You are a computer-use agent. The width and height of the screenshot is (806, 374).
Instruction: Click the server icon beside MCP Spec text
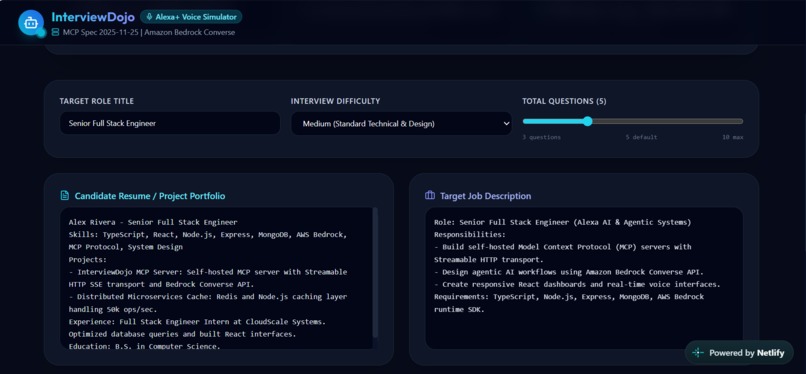(x=56, y=32)
